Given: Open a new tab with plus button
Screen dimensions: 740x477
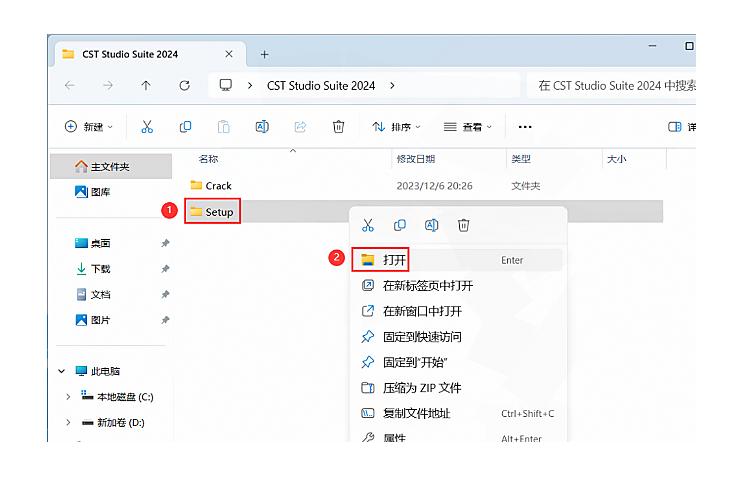Looking at the screenshot, I should coord(265,55).
